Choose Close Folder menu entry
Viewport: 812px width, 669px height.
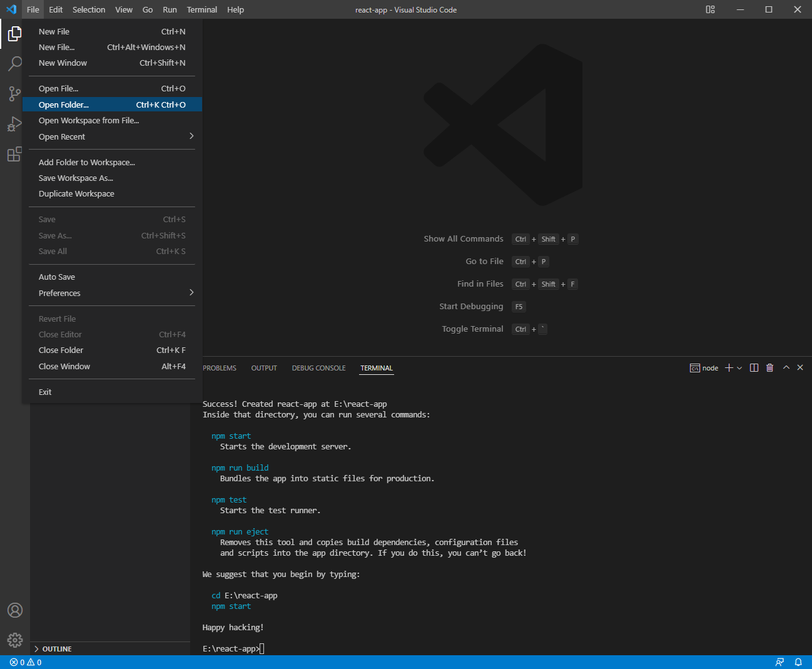pos(113,350)
